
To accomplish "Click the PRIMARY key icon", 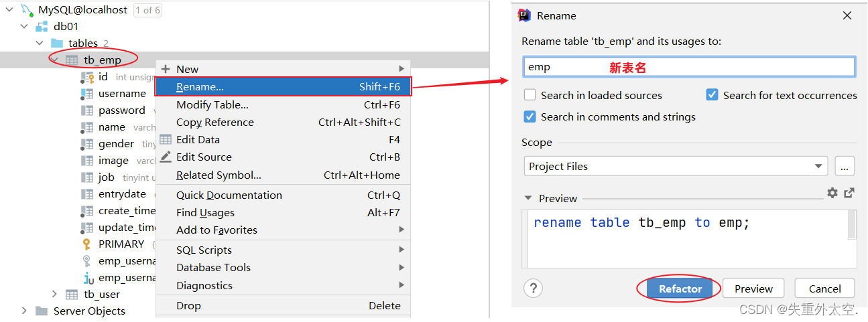I will tap(86, 244).
